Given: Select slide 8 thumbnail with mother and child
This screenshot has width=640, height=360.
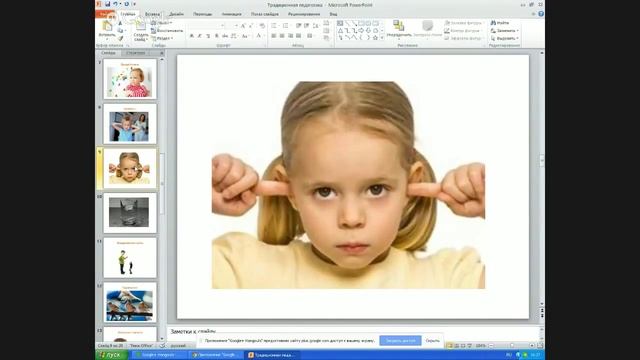Looking at the screenshot, I should click(x=130, y=124).
